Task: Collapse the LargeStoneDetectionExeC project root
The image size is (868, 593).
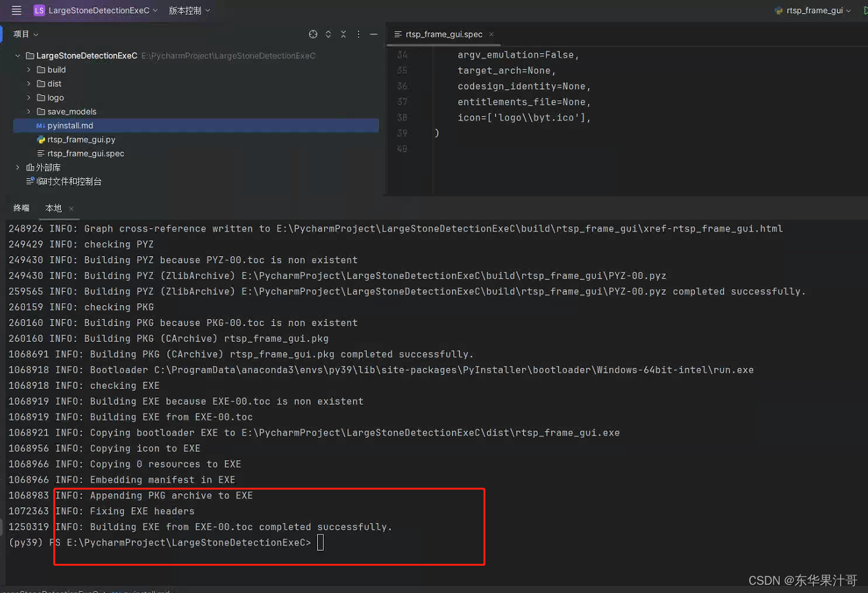Action: 17,55
